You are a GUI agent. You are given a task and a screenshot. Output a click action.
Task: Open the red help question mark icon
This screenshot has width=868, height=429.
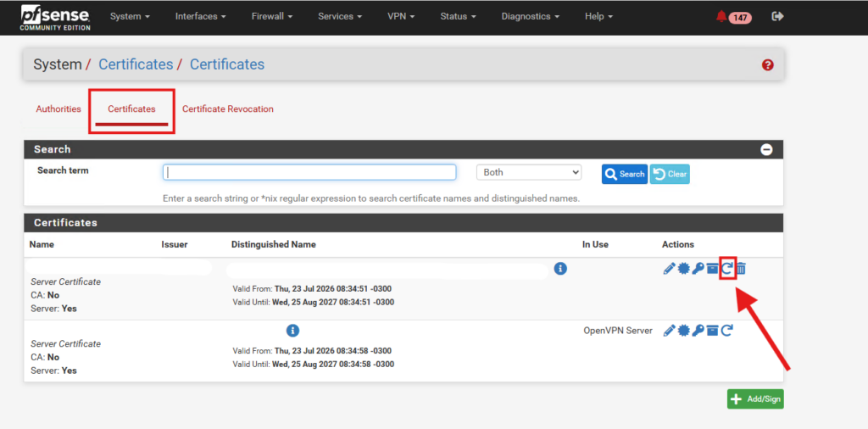767,64
